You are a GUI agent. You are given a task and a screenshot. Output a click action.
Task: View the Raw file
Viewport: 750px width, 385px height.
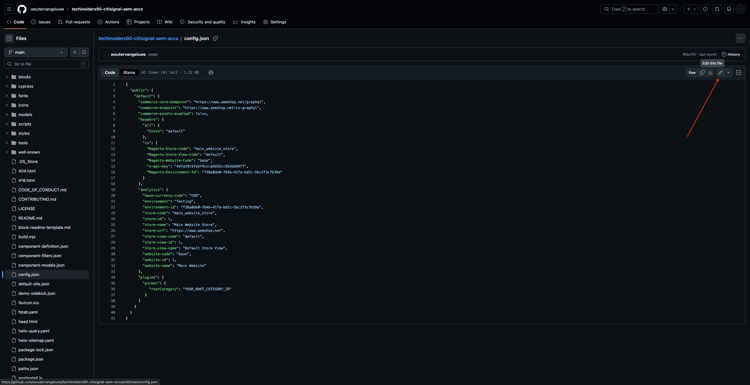[x=692, y=73]
